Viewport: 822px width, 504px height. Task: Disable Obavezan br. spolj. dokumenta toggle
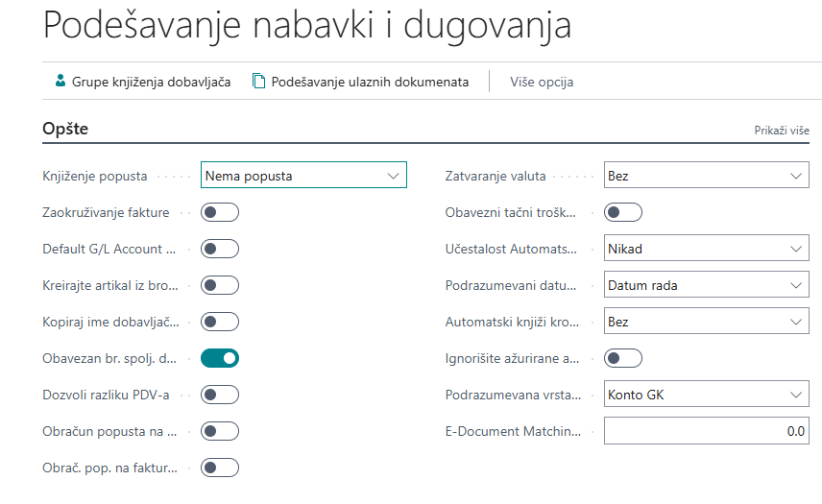click(x=220, y=358)
